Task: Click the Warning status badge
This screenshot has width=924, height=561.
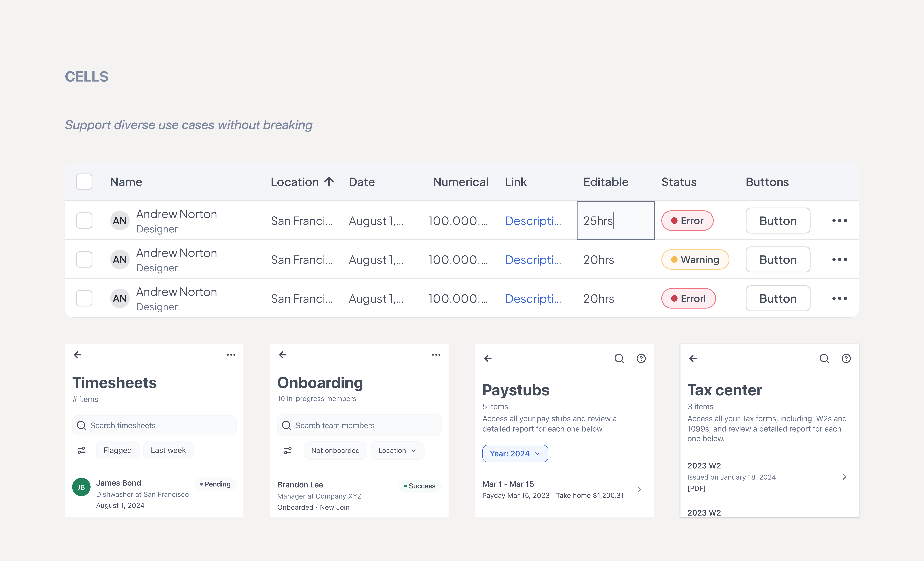Action: pyautogui.click(x=695, y=259)
